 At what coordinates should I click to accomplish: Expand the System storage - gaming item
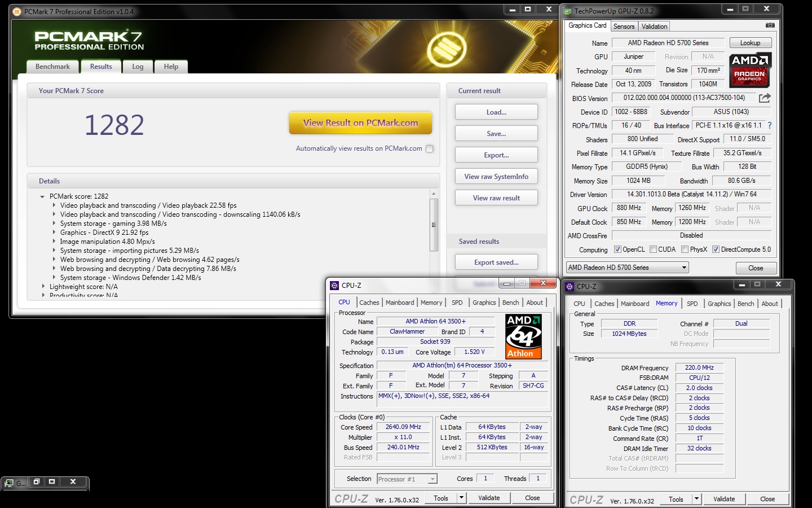pos(54,224)
